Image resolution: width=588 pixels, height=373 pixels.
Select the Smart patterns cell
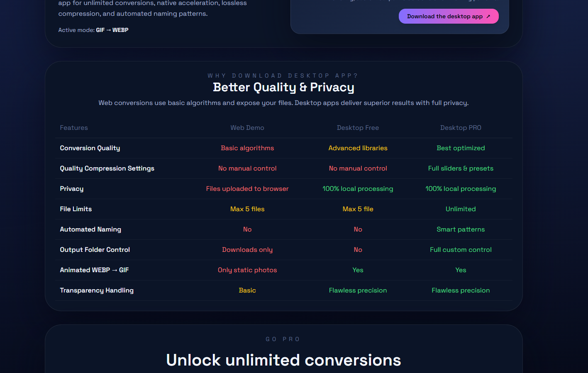pyautogui.click(x=461, y=229)
